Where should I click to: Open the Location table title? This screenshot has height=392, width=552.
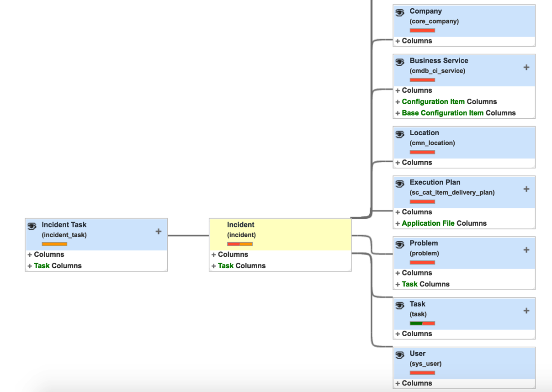[424, 133]
